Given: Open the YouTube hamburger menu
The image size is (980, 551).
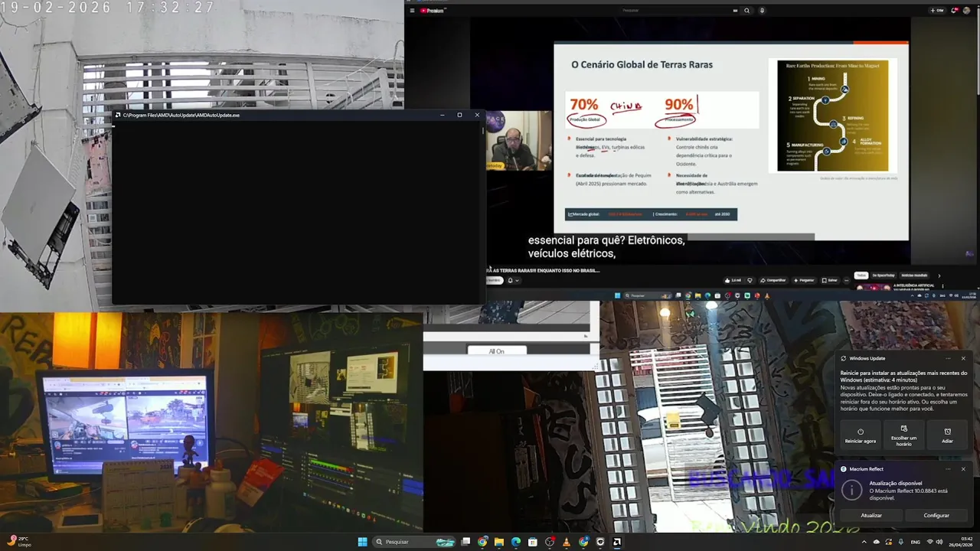Looking at the screenshot, I should tap(412, 10).
